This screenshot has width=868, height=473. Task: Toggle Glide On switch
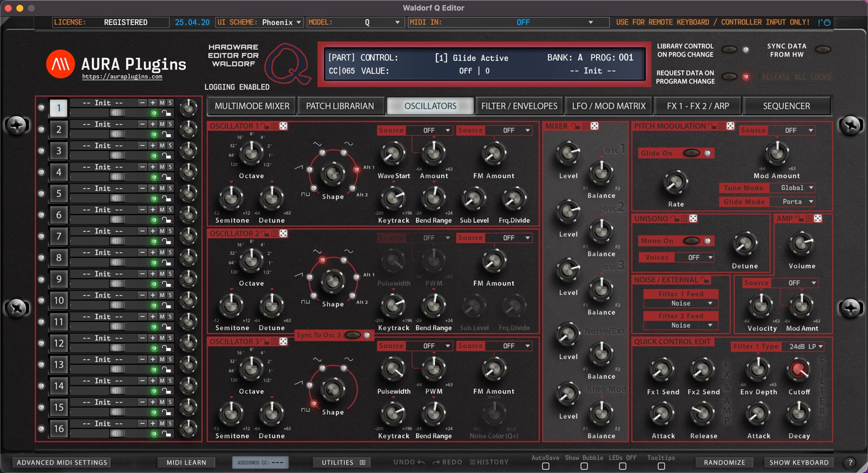point(692,153)
